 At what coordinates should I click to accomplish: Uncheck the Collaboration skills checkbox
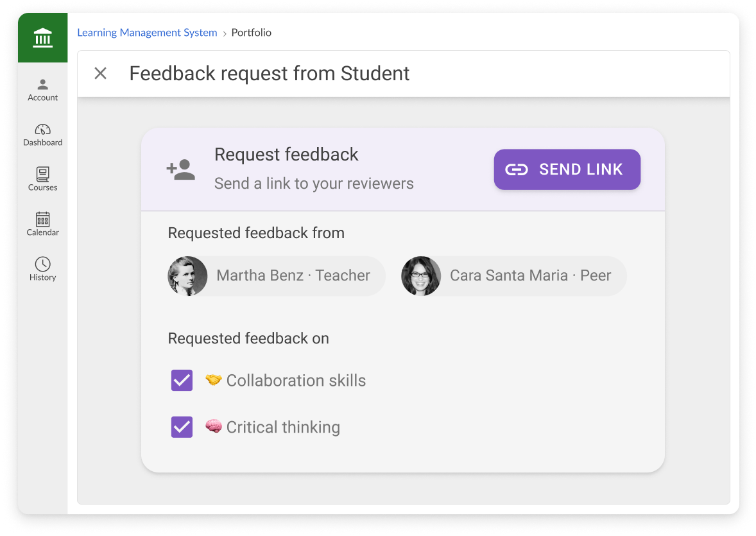point(182,380)
